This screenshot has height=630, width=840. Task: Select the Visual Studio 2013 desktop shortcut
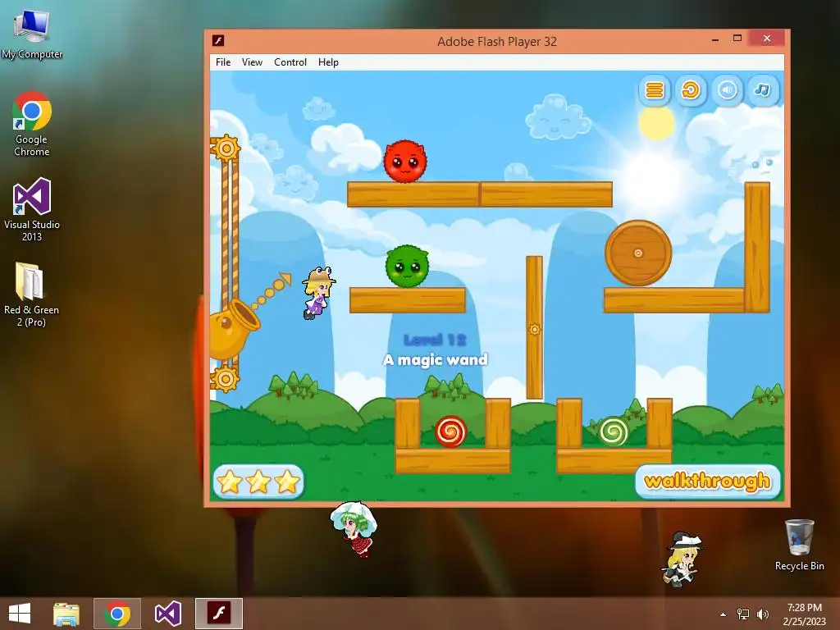tap(32, 209)
